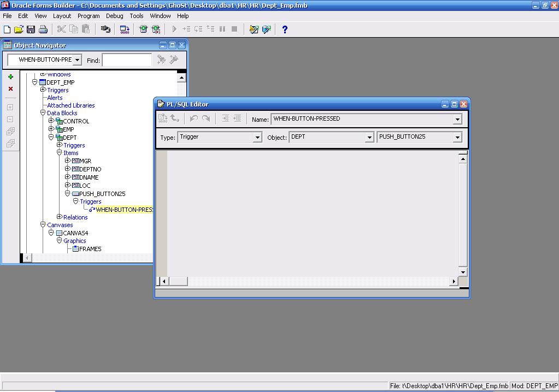
Task: Open the Debug menu
Action: pos(114,16)
